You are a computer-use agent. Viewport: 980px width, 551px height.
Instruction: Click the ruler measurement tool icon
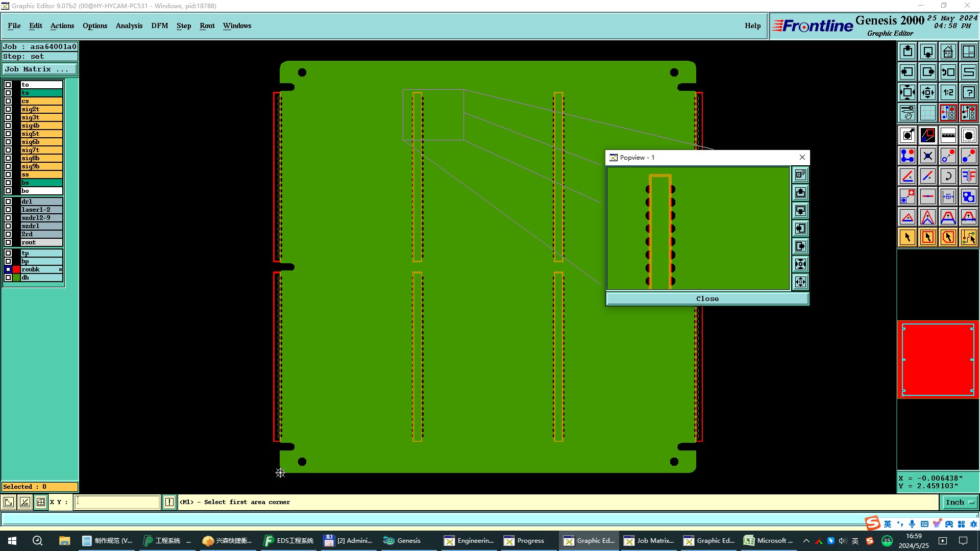point(948,135)
